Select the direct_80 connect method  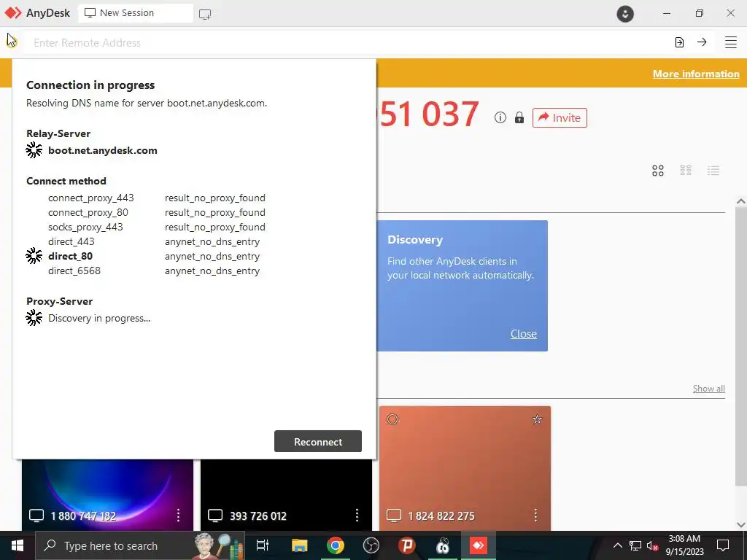[x=70, y=256]
